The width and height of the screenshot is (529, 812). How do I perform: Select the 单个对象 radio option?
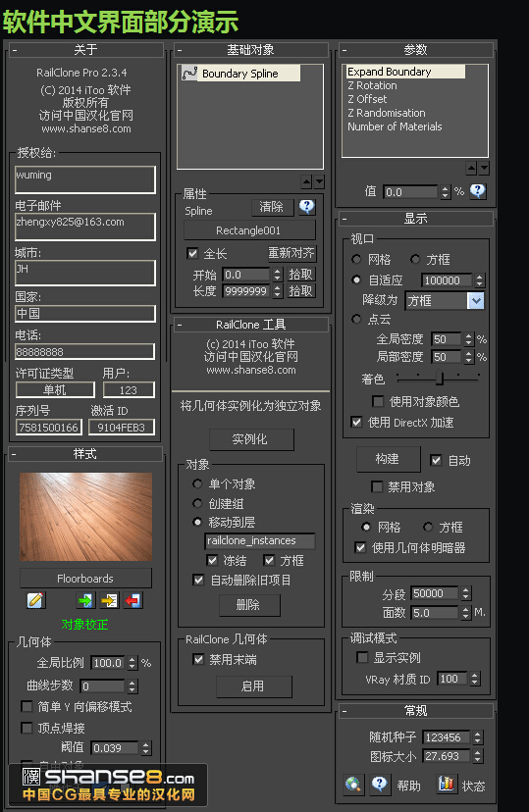[197, 483]
